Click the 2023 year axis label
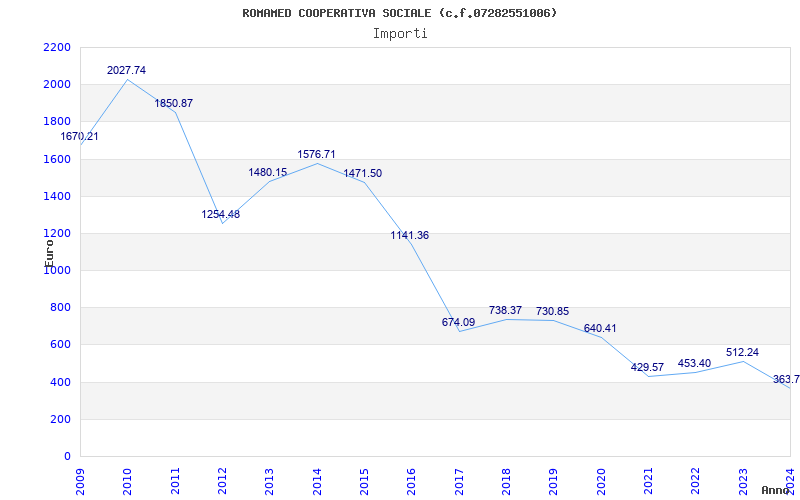 743,481
